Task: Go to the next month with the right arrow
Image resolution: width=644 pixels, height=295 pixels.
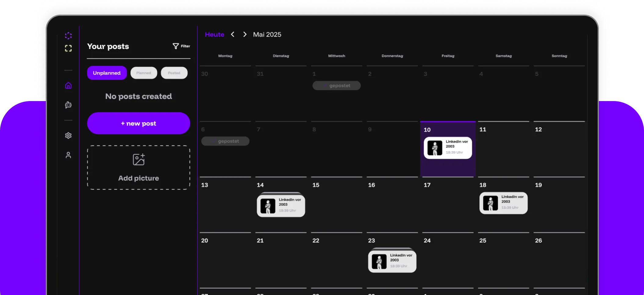Action: click(x=245, y=34)
